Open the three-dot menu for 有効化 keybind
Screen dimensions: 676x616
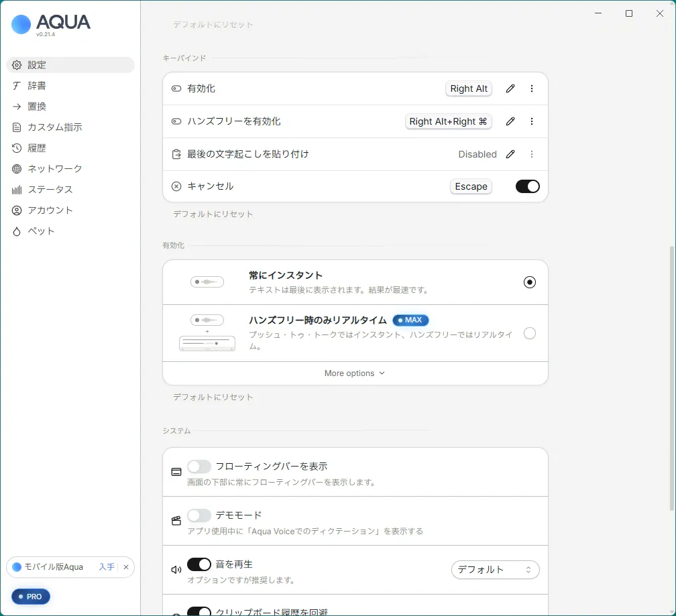pos(532,88)
